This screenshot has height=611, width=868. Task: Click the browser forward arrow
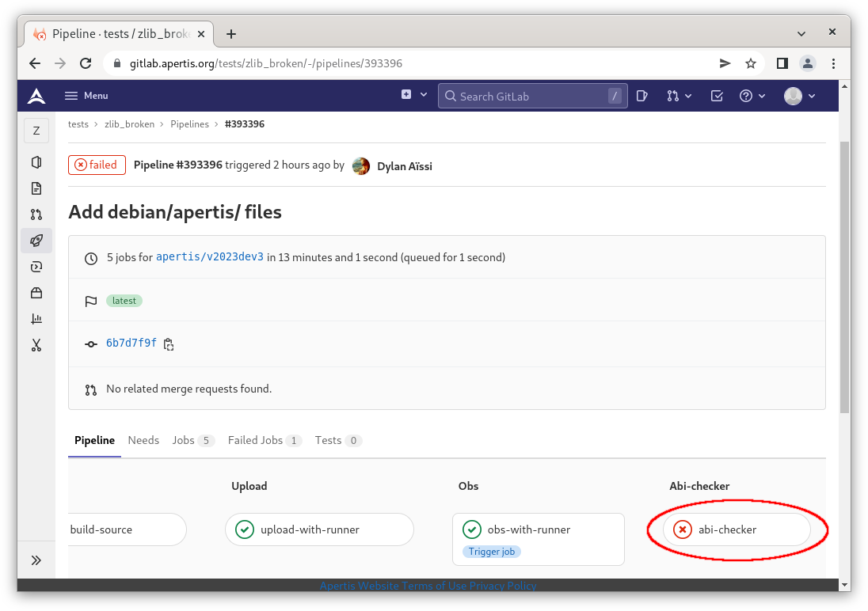[x=60, y=63]
